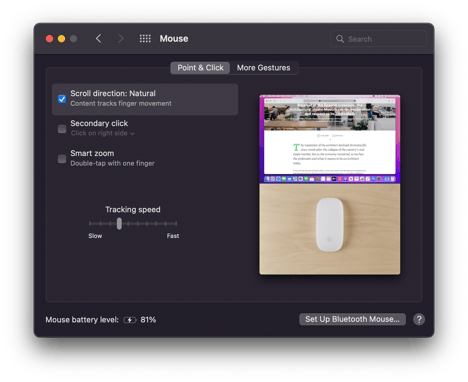Click the Tracking speed label
The width and height of the screenshot is (468, 382).
pyautogui.click(x=133, y=210)
